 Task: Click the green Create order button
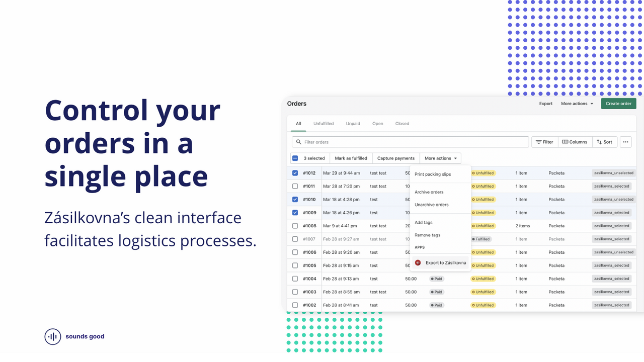pyautogui.click(x=618, y=104)
